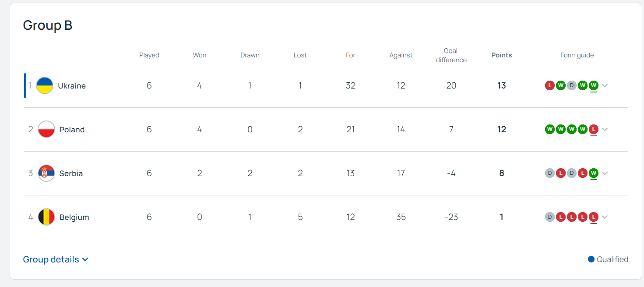This screenshot has height=287, width=644.
Task: Click Ukraine's grey D form badge
Action: [x=571, y=85]
